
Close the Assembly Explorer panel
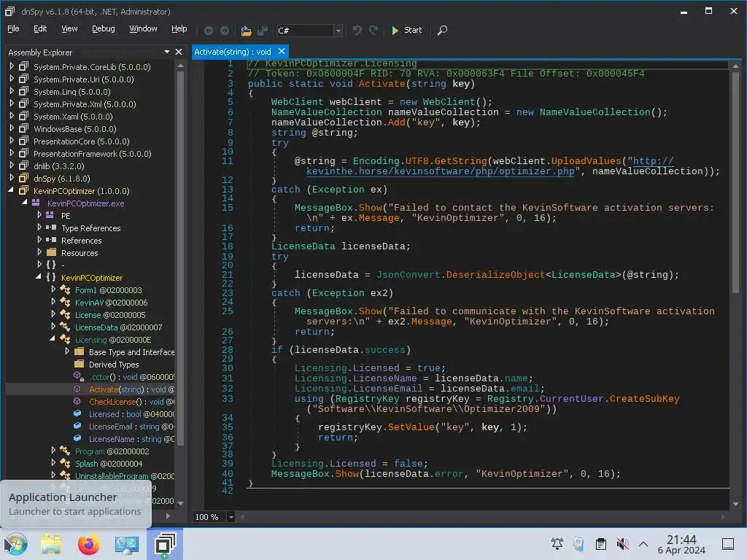pyautogui.click(x=179, y=52)
